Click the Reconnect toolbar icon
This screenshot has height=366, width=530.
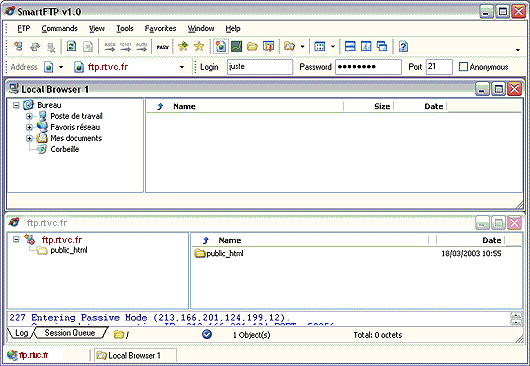point(35,46)
